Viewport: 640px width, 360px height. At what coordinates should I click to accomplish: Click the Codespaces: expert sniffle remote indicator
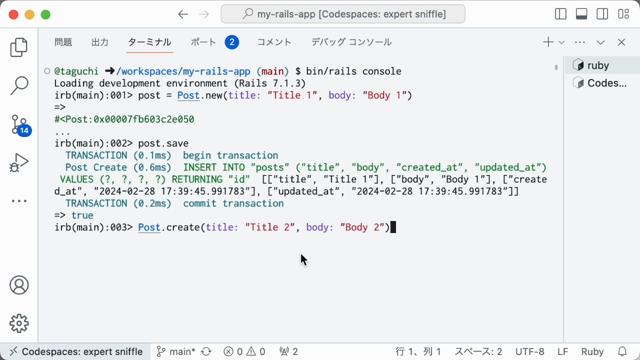point(76,351)
